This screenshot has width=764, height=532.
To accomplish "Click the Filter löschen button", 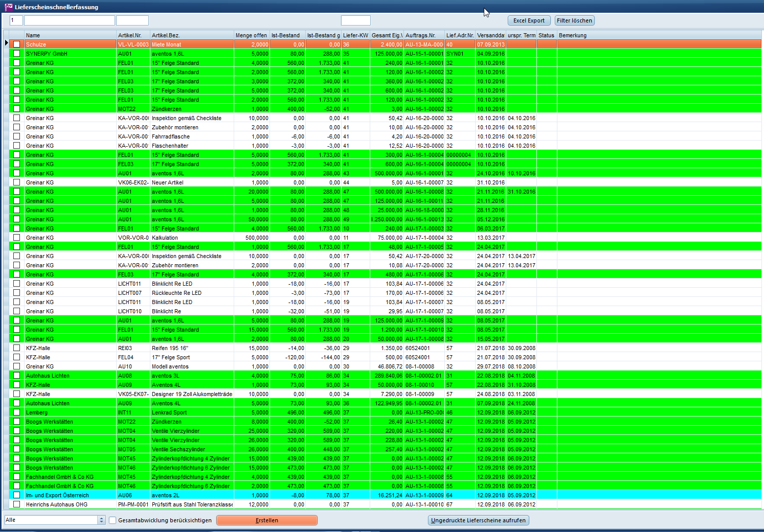I will pyautogui.click(x=574, y=20).
